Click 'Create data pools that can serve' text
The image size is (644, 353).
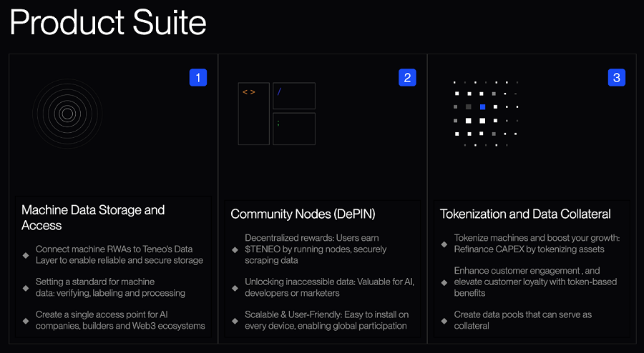tap(523, 320)
